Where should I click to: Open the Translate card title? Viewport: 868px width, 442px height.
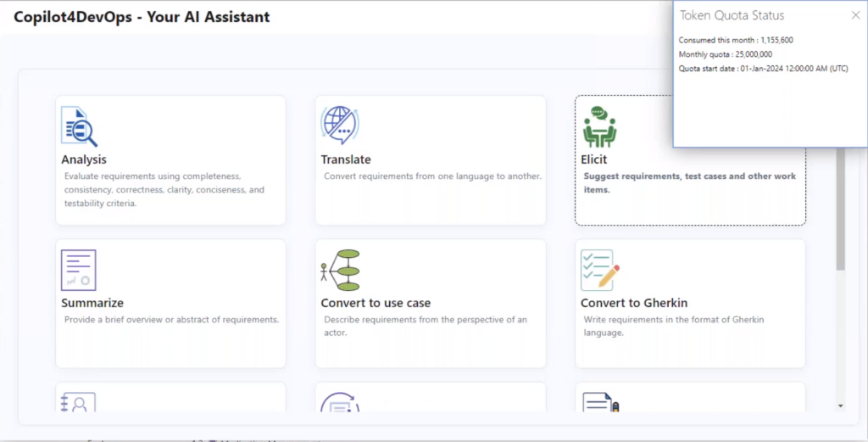[346, 159]
